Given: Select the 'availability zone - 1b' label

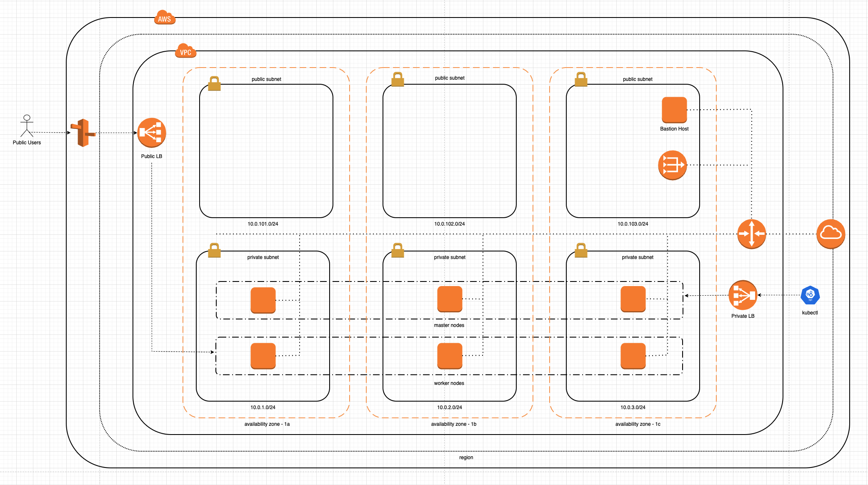Looking at the screenshot, I should coord(453,424).
